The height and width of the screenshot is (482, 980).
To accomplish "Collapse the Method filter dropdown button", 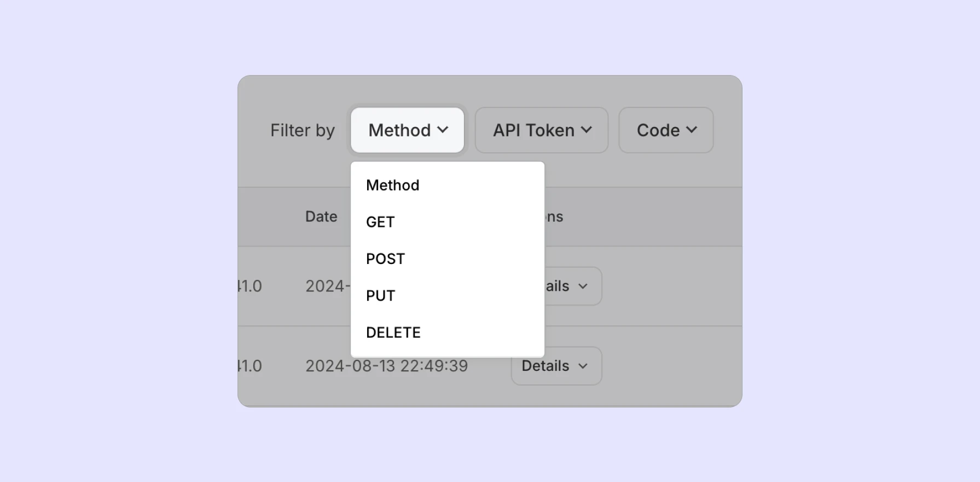I will click(x=407, y=130).
